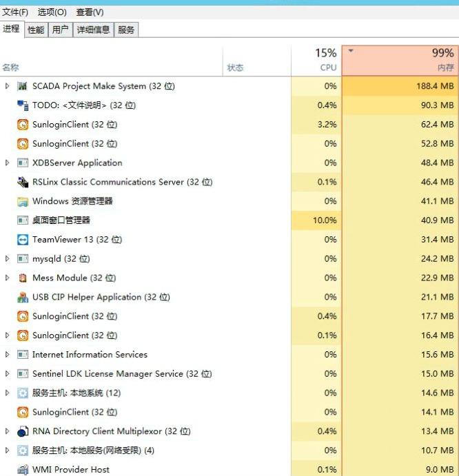Click the 10.0% CPU value
This screenshot has height=476, width=459.
[x=325, y=220]
